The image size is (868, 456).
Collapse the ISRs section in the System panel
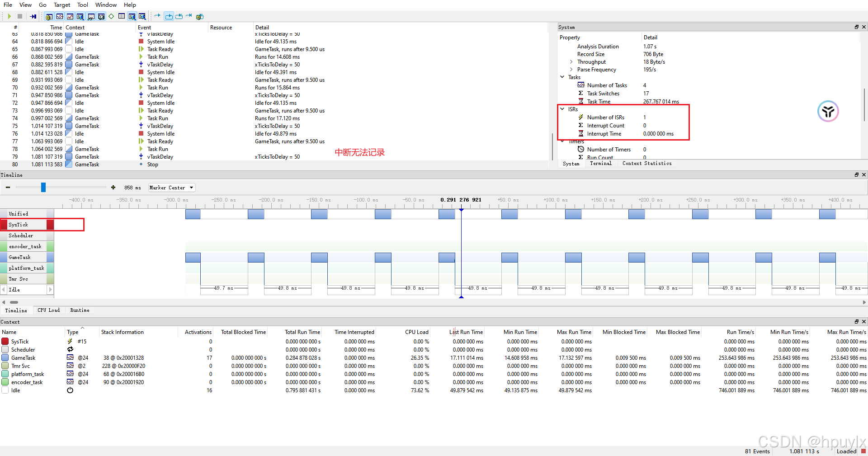562,109
